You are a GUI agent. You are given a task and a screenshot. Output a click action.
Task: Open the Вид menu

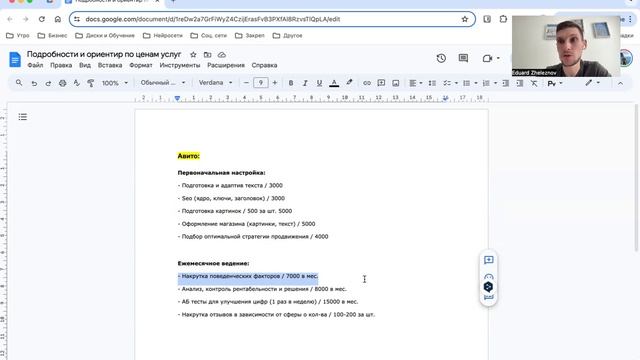[x=85, y=65]
